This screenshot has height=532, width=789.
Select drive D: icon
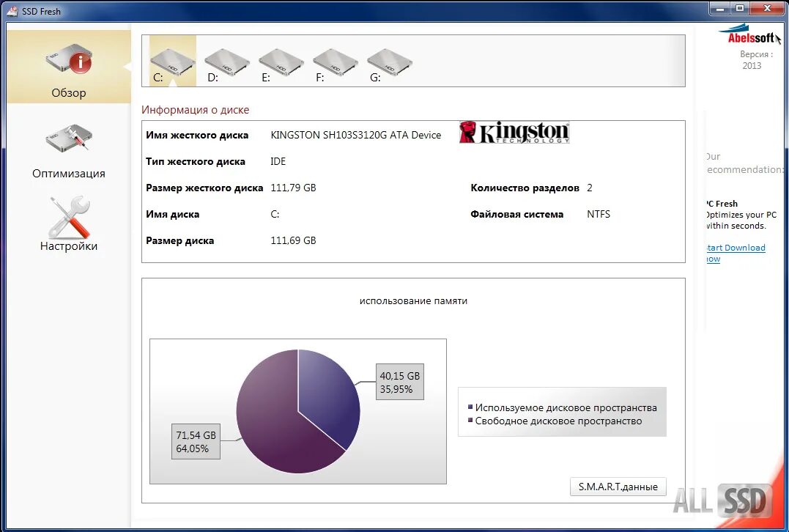(226, 64)
